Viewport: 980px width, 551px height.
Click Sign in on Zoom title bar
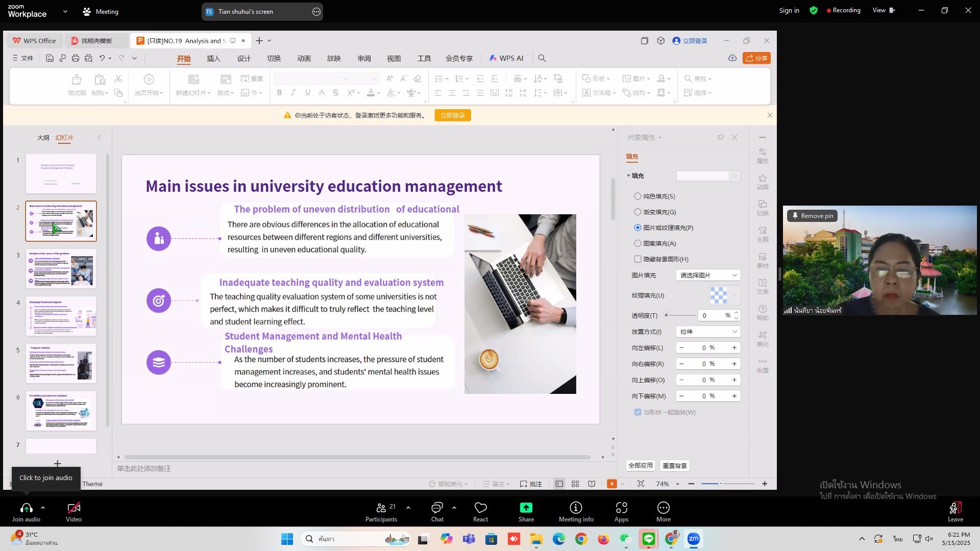(789, 10)
